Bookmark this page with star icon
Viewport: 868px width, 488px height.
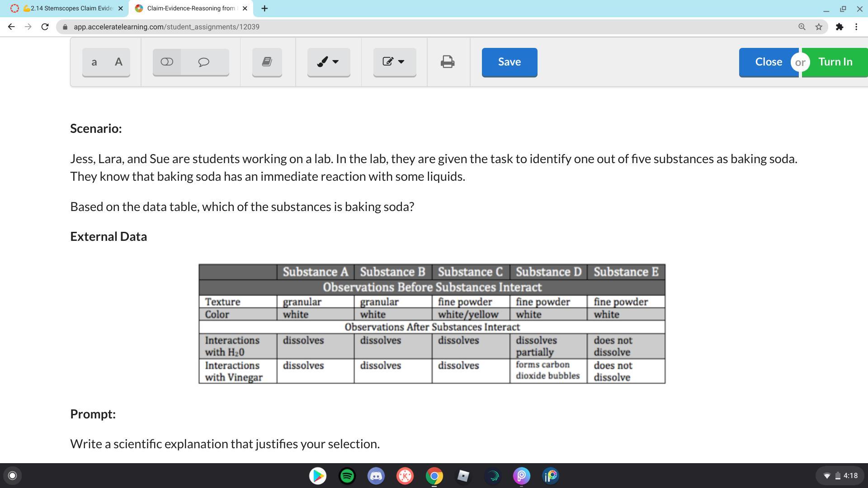point(819,27)
